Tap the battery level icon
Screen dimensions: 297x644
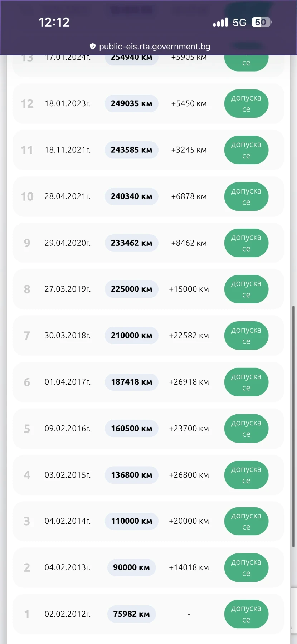262,22
